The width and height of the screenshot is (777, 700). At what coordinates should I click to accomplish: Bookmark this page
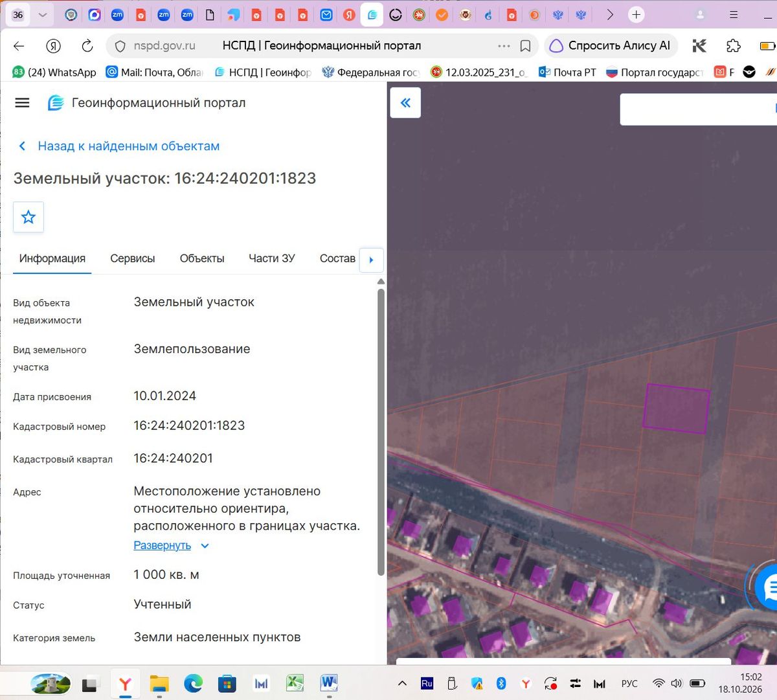(x=526, y=46)
